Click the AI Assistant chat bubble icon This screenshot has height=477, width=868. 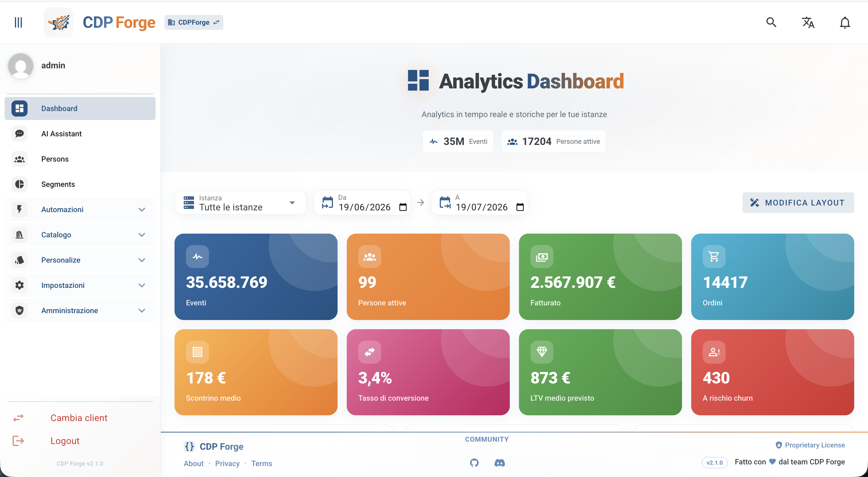[20, 134]
